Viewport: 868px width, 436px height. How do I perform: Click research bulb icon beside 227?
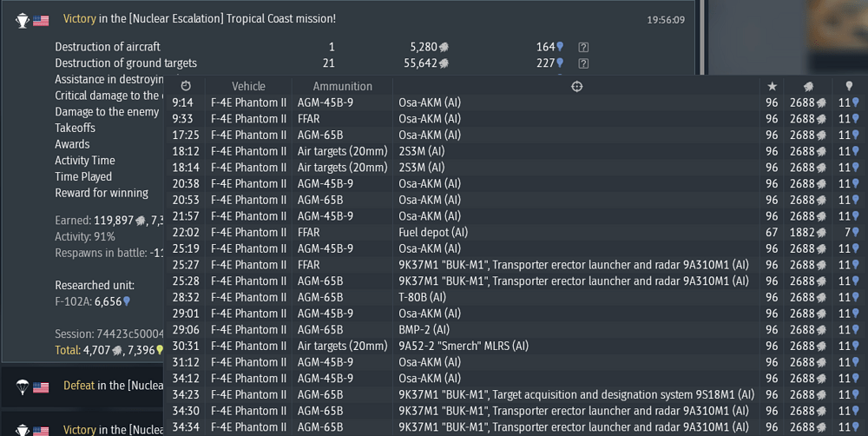(560, 63)
